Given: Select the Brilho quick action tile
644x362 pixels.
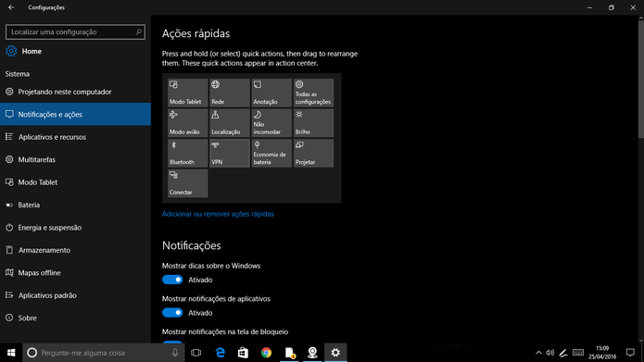Looking at the screenshot, I should (313, 123).
